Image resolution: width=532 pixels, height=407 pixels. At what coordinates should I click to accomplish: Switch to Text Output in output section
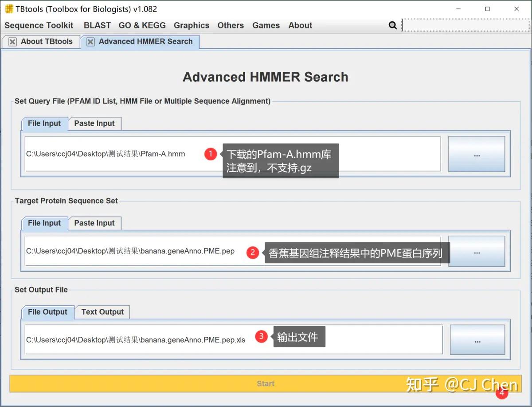[x=102, y=312]
